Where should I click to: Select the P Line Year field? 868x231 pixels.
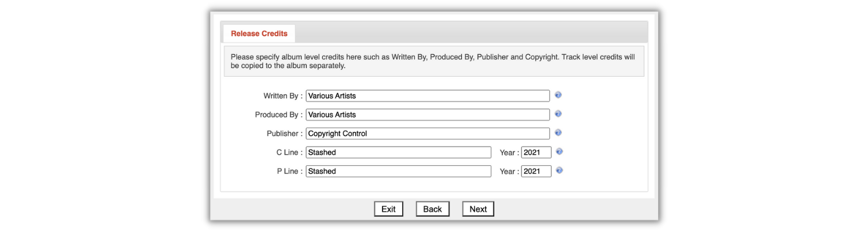click(x=536, y=171)
